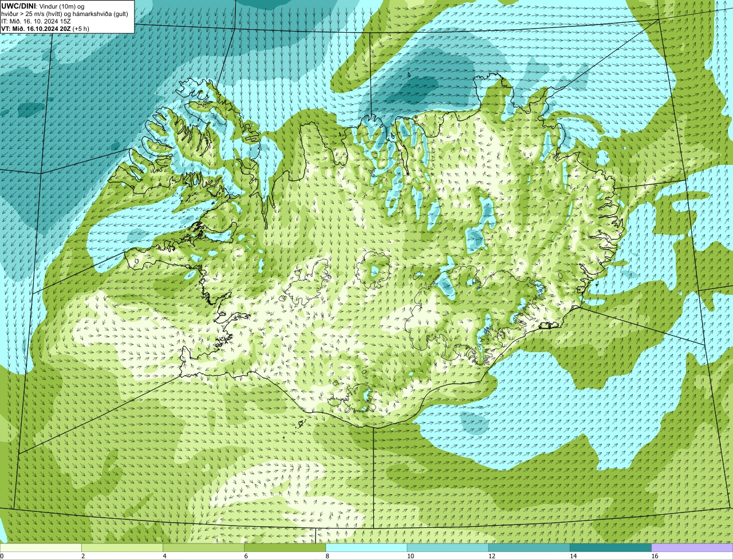733x560 pixels.
Task: Click the legend scale label '2'
Action: point(83,556)
